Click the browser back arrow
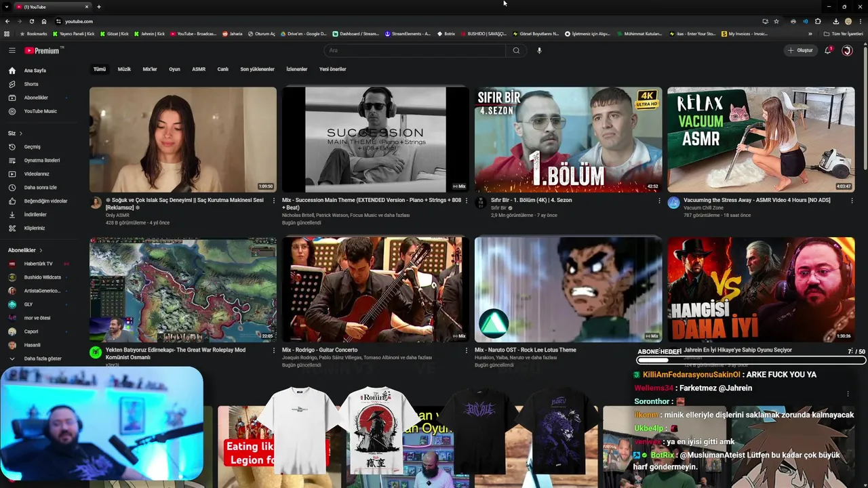The image size is (868, 488). point(7,21)
